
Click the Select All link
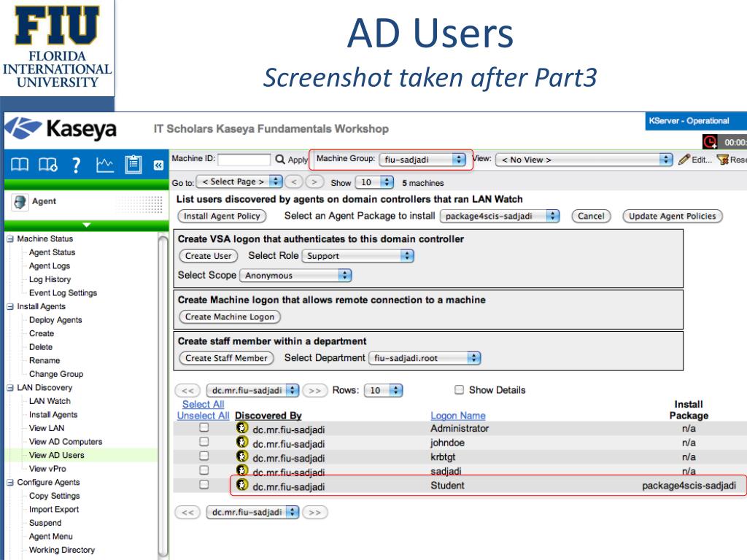tap(203, 404)
